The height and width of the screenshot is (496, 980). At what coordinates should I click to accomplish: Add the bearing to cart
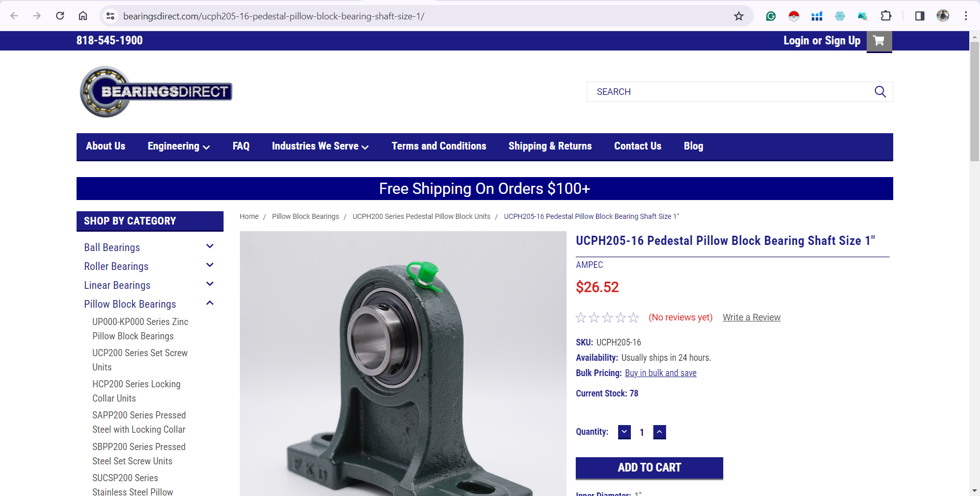[649, 468]
